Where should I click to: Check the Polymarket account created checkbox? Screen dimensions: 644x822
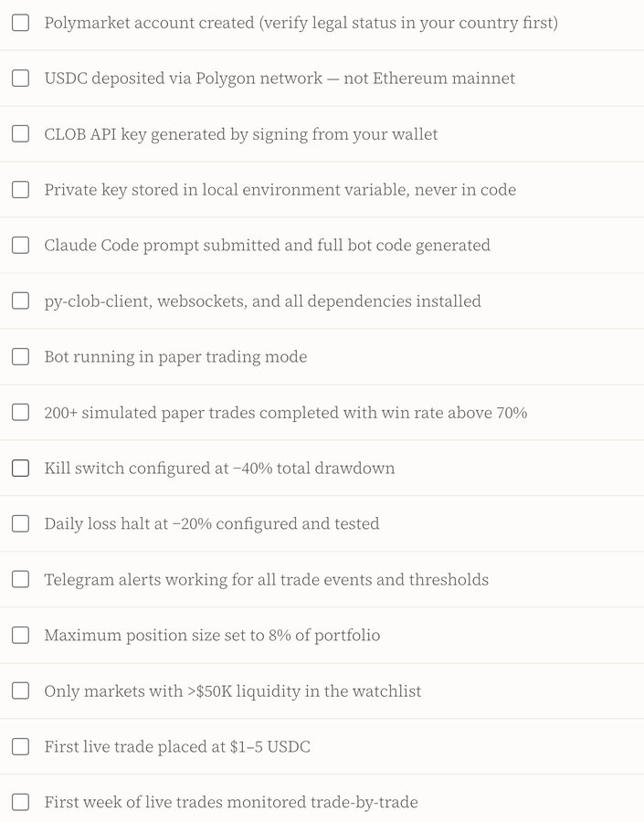click(20, 23)
